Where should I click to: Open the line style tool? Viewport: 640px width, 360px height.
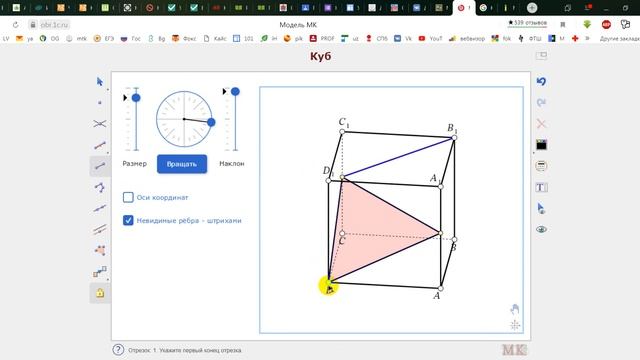coord(541,166)
